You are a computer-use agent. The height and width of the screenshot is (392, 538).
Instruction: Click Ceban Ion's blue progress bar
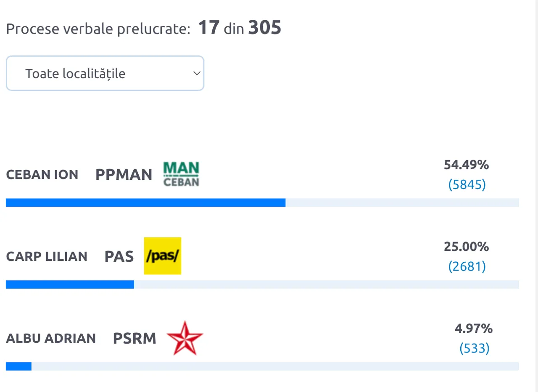[145, 203]
